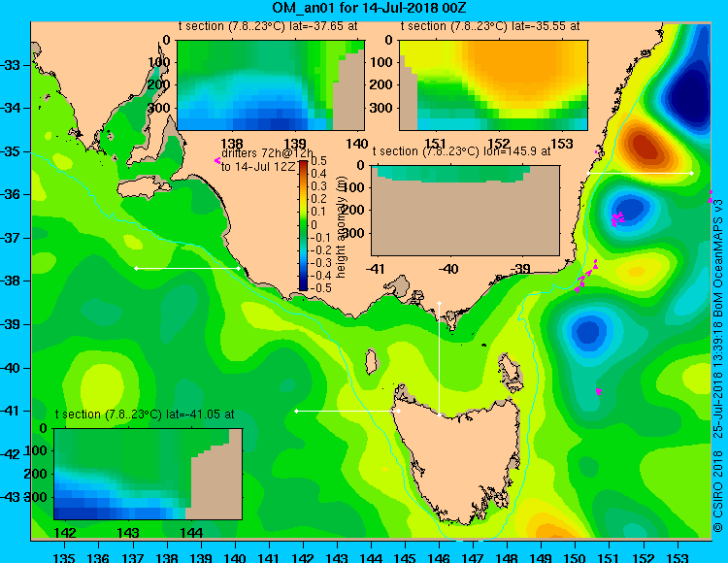Viewport: 728px width, 563px height.
Task: Select latitude label -39 on the left axis
Action: pos(10,324)
